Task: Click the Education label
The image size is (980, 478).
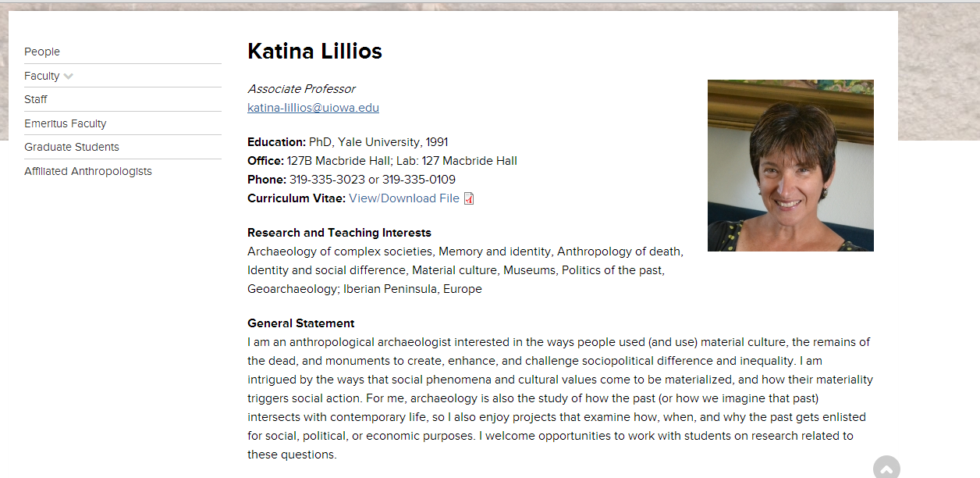Action: pyautogui.click(x=276, y=142)
